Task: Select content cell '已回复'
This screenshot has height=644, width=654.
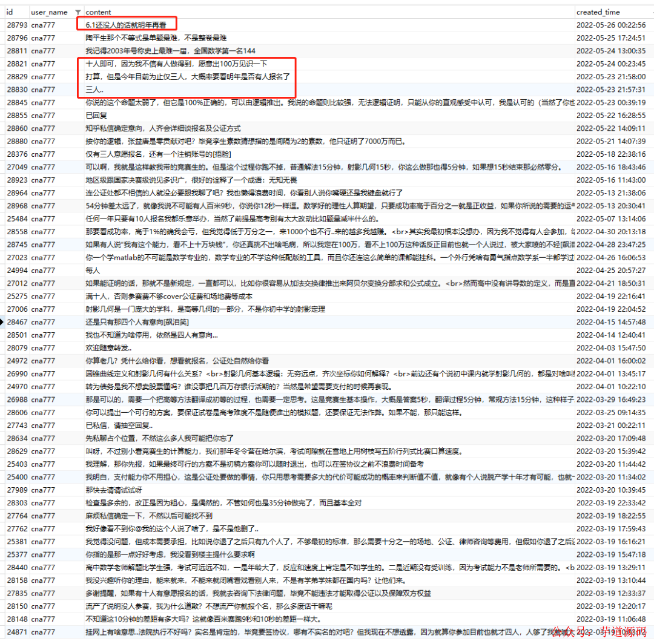Action: 96,116
